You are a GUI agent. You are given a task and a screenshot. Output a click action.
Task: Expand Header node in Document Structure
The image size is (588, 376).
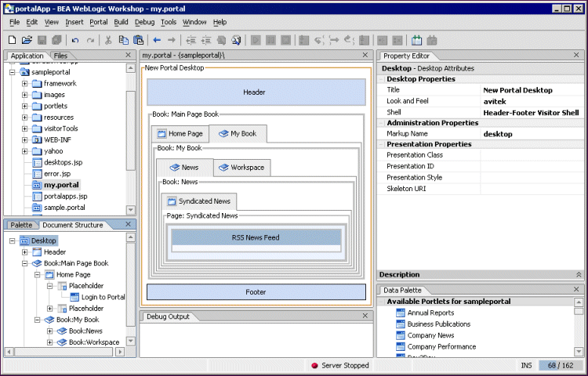25,252
